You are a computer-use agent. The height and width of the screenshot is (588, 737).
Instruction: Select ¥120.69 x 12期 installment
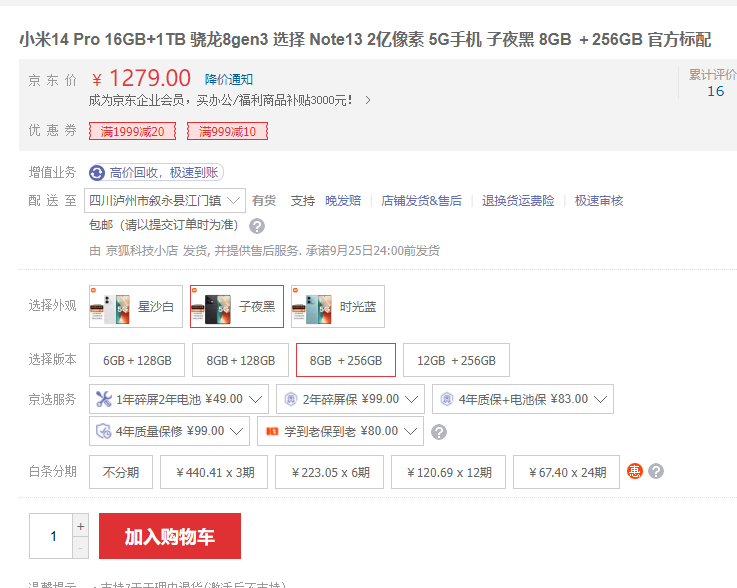coord(448,472)
